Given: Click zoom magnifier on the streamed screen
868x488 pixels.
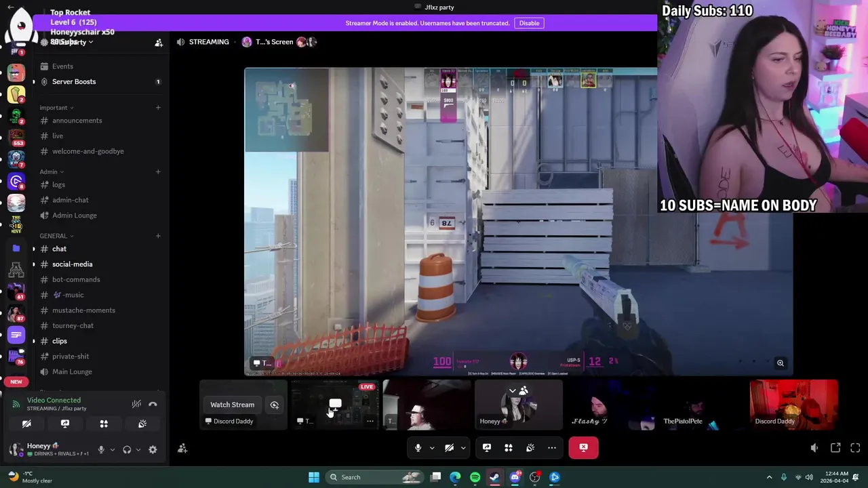Looking at the screenshot, I should [x=781, y=363].
